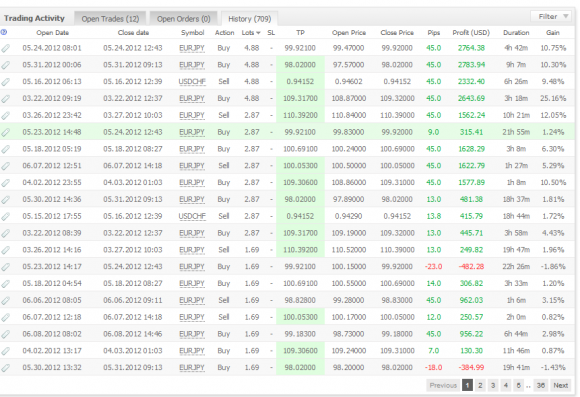Click pencil icon for 05.18.2012 05:19 trade
Screen dimensions: 580x397
pyautogui.click(x=6, y=149)
